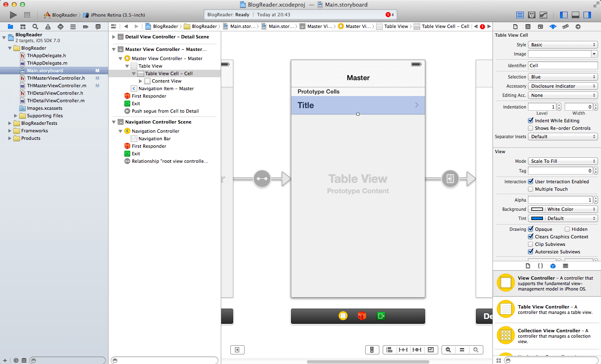Click the related items grid icon in jump bar
The width and height of the screenshot is (601, 364).
coord(114,26)
